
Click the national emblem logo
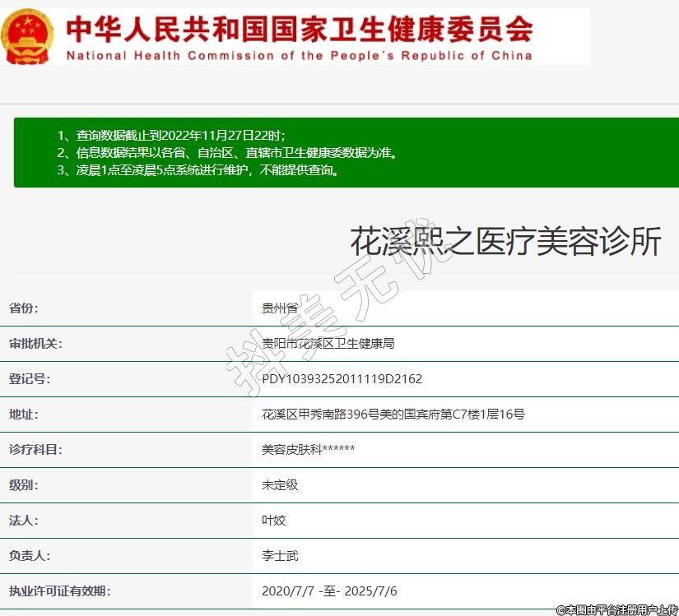coord(27,36)
